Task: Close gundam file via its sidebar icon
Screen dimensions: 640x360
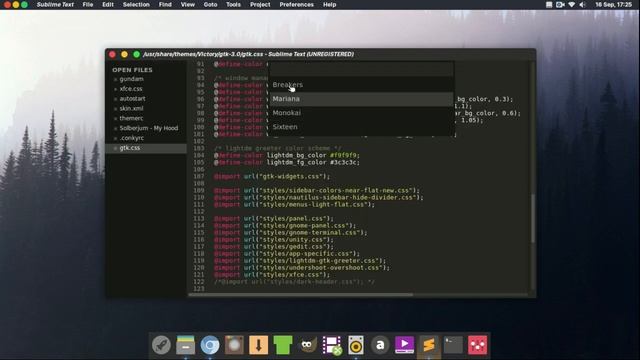Action: (x=116, y=79)
